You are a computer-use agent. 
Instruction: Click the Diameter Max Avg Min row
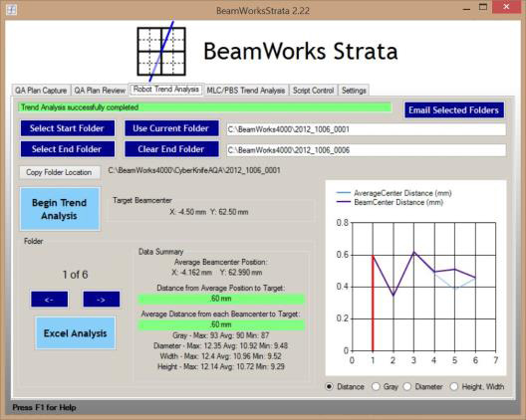220,345
